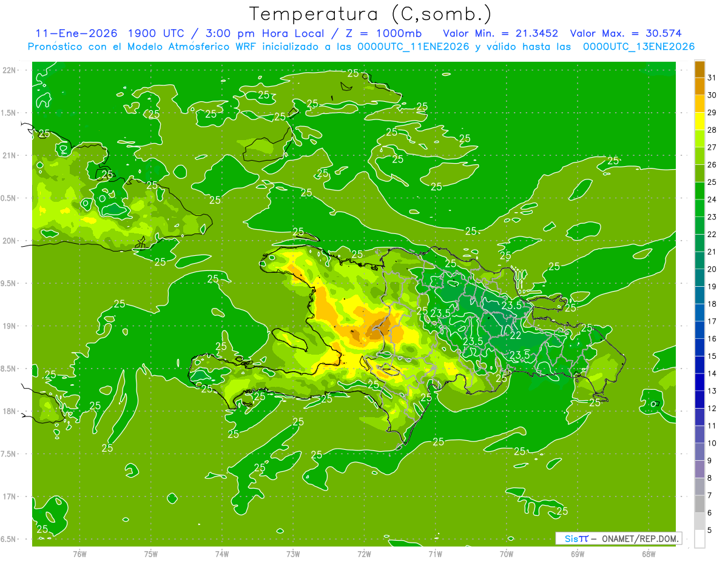Click the 69W longitude axis label

pos(578,554)
